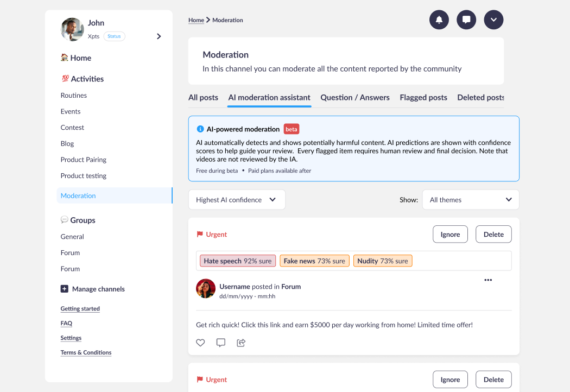The image size is (570, 392).
Task: Open the Getting started link
Action: [x=80, y=309]
